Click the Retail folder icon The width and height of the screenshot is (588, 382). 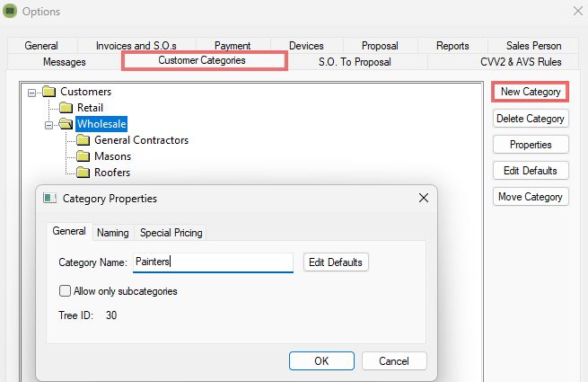point(66,108)
